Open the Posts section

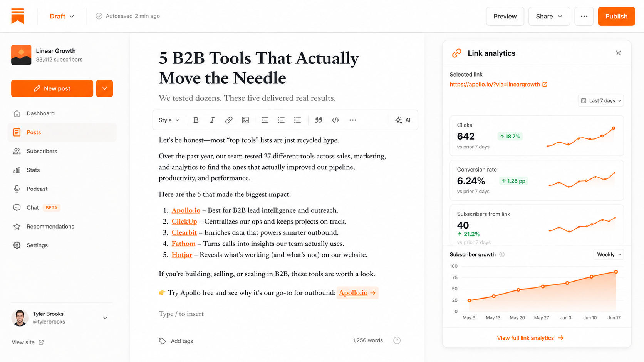62,132
